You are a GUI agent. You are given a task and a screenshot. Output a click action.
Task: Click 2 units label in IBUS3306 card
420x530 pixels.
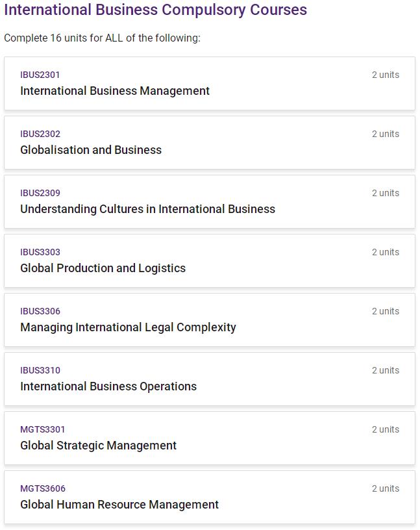tap(385, 311)
